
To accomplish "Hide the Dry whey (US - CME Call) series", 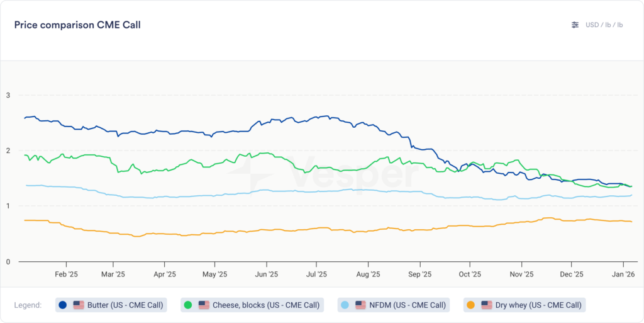I will click(538, 305).
